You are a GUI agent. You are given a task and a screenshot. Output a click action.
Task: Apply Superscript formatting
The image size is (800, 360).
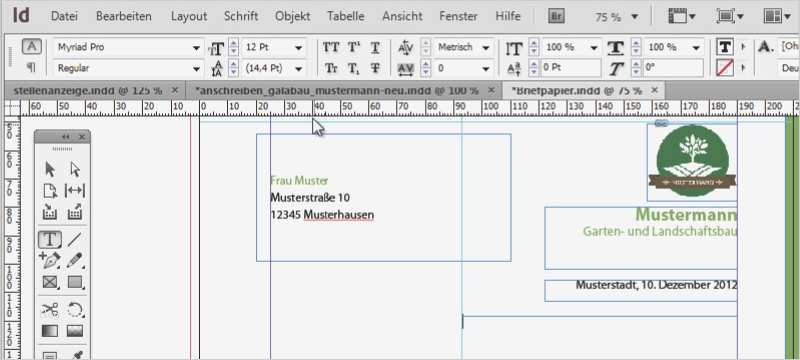[x=354, y=47]
